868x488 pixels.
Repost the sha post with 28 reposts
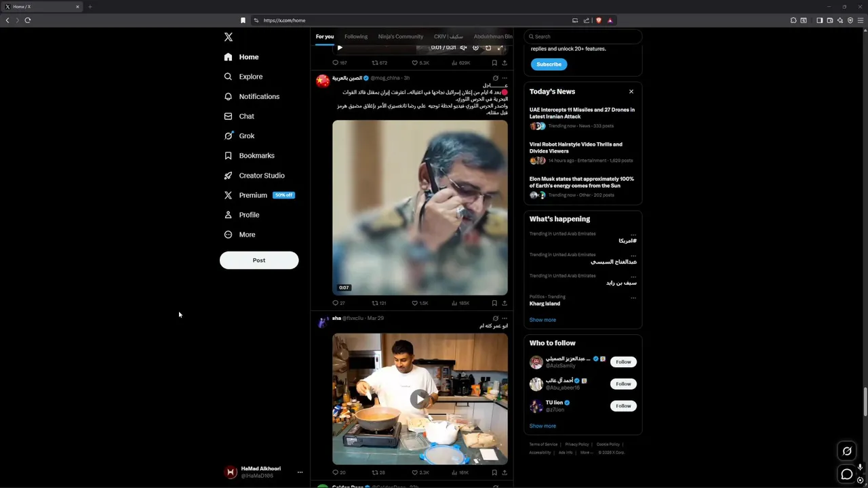click(378, 472)
